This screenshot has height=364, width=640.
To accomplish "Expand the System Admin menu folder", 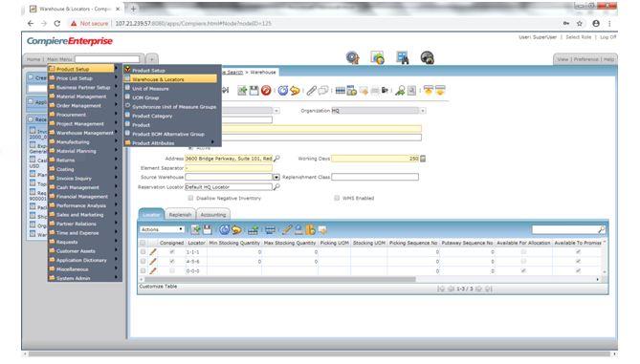I will [84, 278].
